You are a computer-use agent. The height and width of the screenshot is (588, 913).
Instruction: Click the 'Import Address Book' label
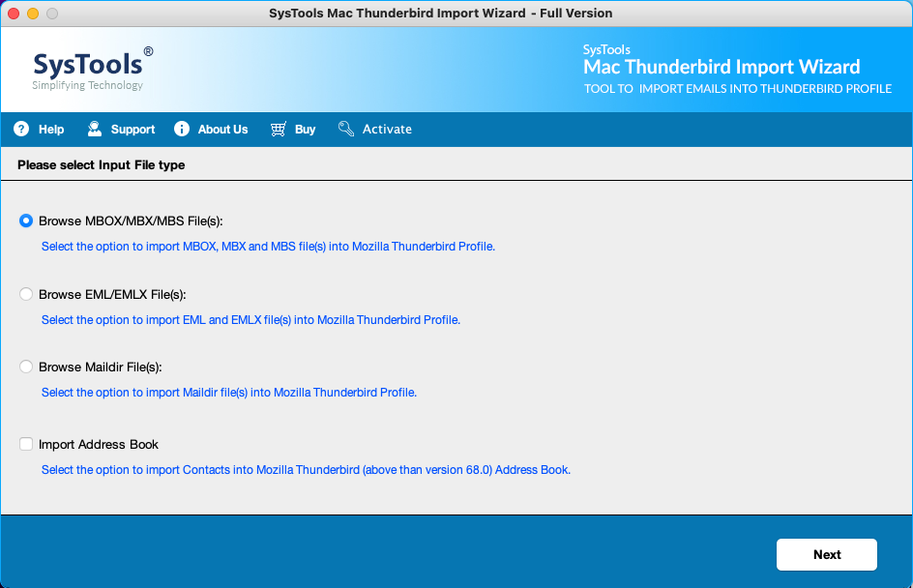(99, 444)
